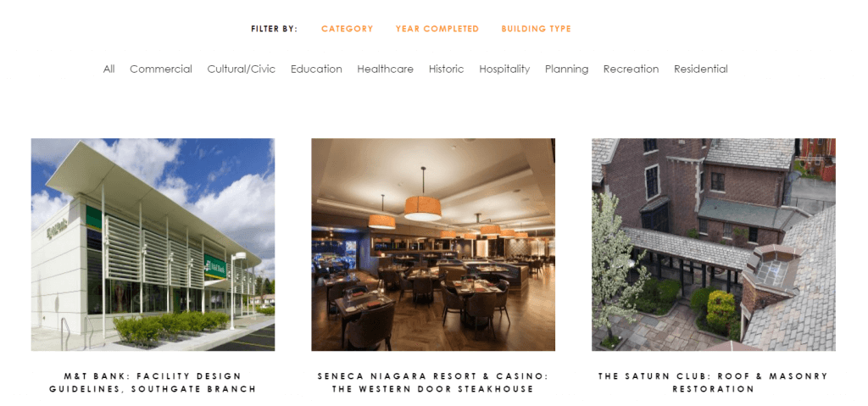Show Recreation projects
Viewport: 868px width, 406px height.
click(631, 70)
